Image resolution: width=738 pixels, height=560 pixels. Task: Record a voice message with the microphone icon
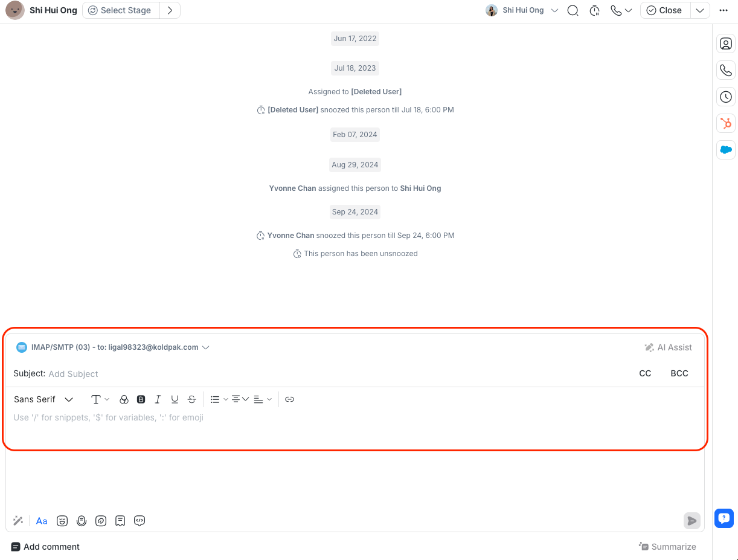pos(82,520)
